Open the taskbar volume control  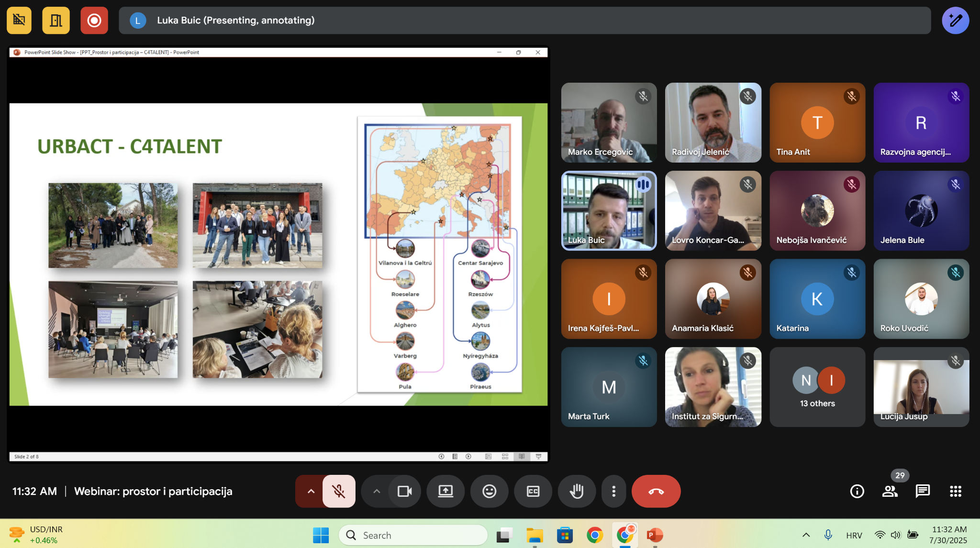(x=895, y=535)
